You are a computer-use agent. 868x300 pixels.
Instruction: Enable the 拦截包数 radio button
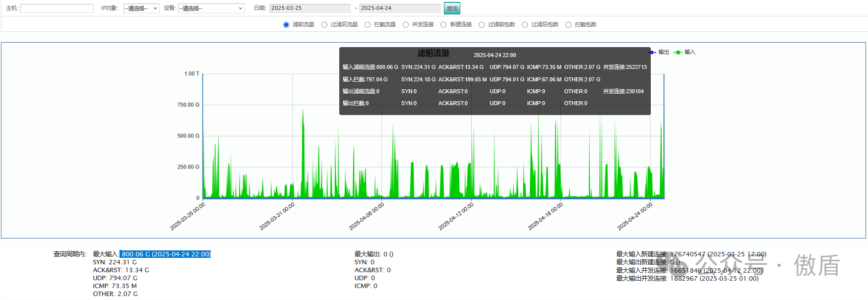(568, 25)
